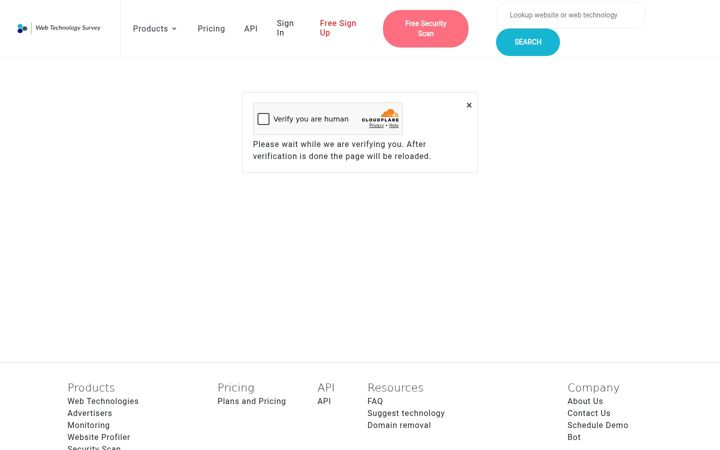Viewport: 720px width, 450px height.
Task: Click the SEARCH button
Action: tap(528, 42)
